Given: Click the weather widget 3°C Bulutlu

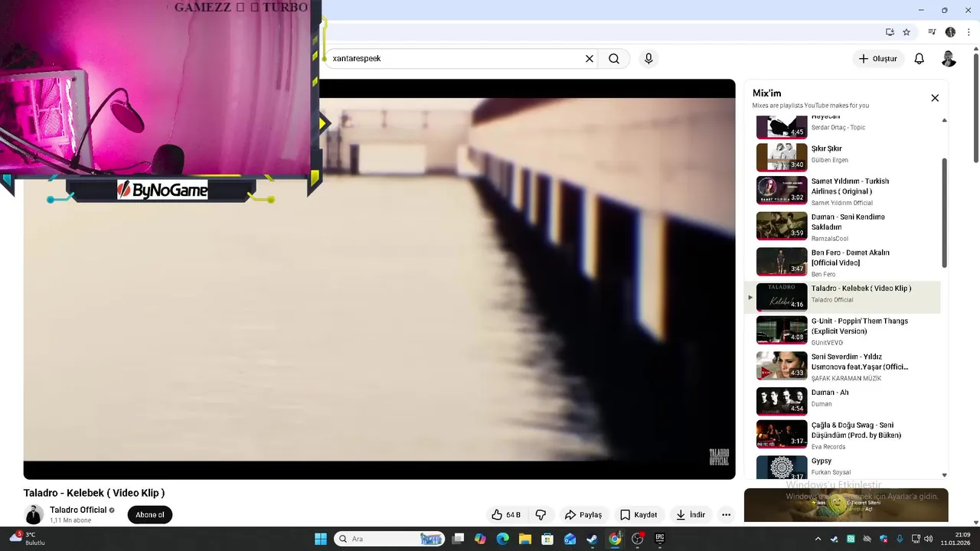Looking at the screenshot, I should 28,539.
